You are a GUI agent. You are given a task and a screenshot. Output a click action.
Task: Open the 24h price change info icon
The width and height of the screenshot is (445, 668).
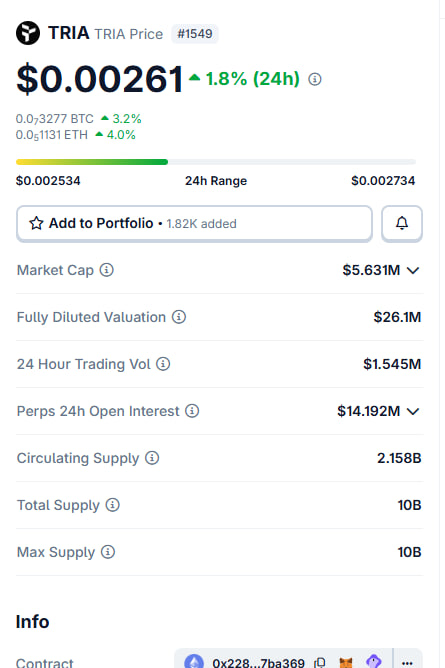pos(315,79)
